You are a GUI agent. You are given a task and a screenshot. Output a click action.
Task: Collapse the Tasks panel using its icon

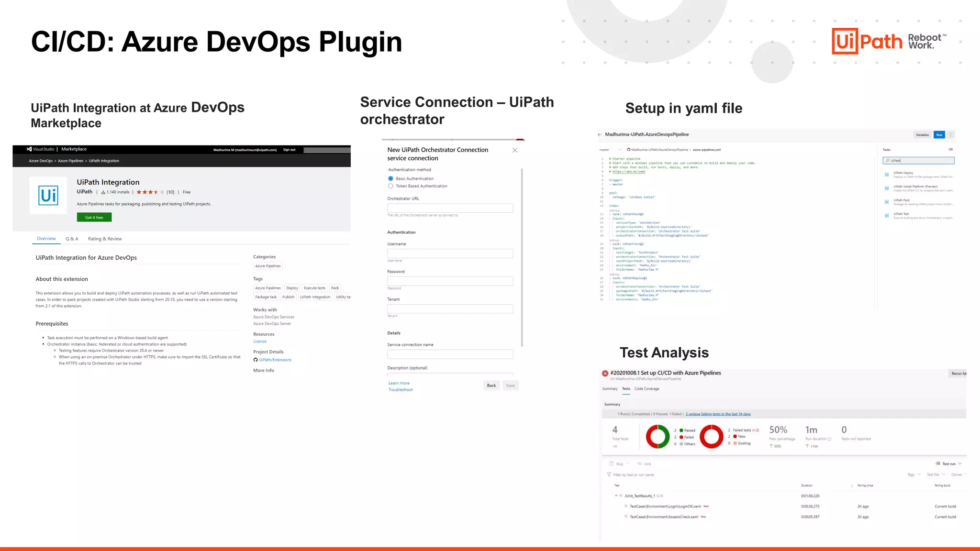[x=951, y=150]
